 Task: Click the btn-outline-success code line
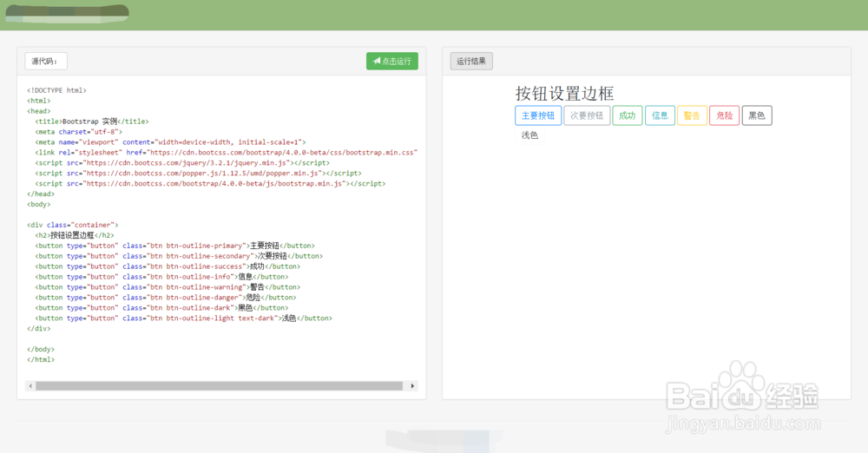(168, 266)
